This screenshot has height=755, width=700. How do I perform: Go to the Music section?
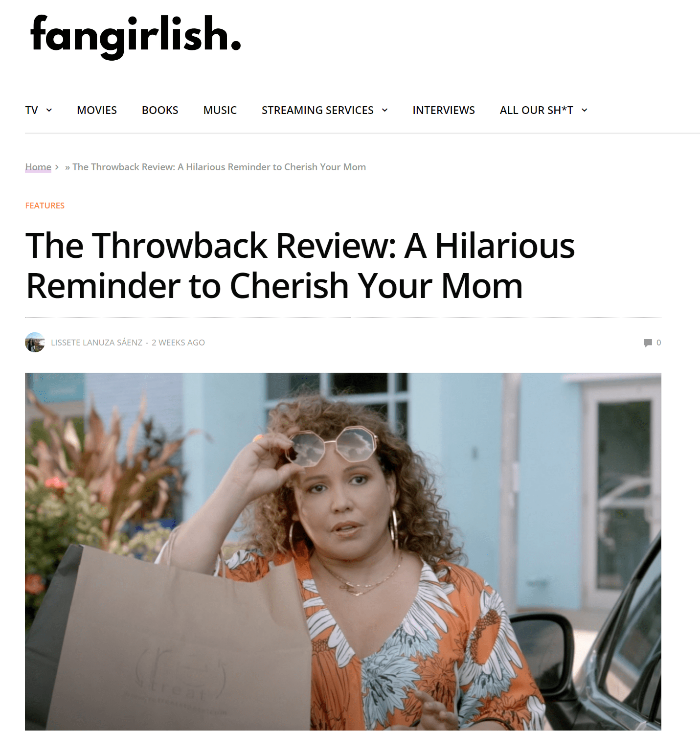220,110
